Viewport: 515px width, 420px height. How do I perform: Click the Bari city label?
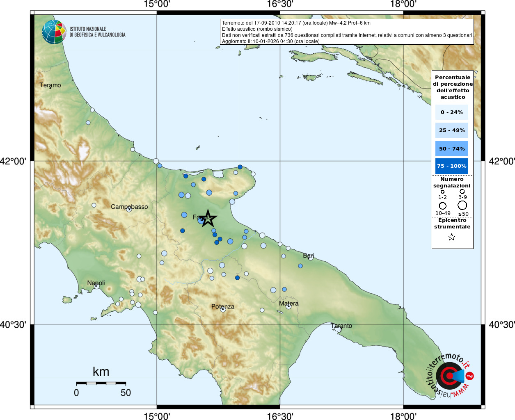click(x=308, y=256)
